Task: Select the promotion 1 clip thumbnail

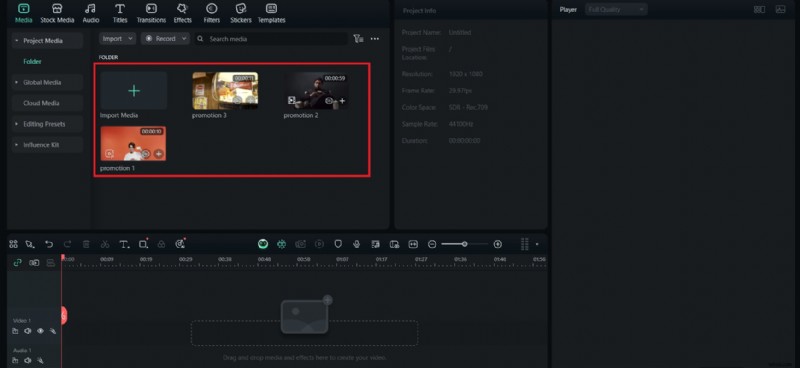Action: [x=133, y=143]
